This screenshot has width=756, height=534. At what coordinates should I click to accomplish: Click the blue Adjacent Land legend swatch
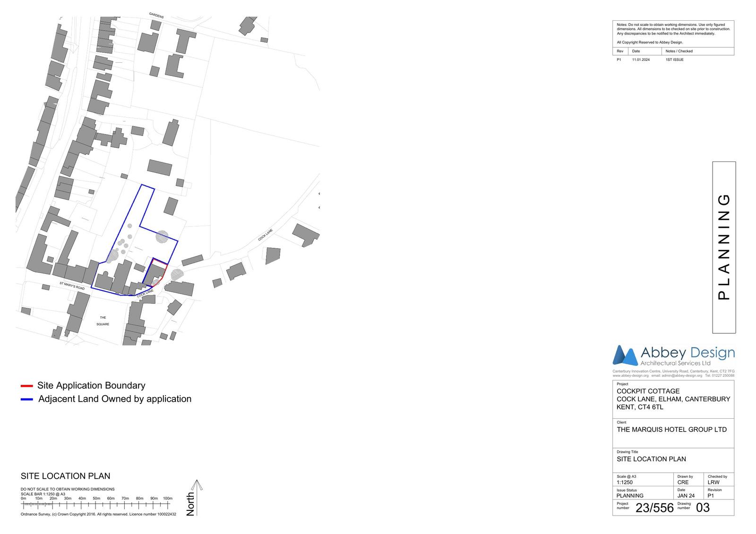point(26,399)
